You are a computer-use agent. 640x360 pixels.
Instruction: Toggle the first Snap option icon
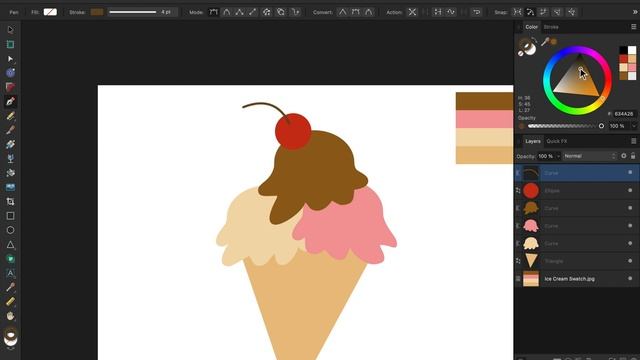517,12
